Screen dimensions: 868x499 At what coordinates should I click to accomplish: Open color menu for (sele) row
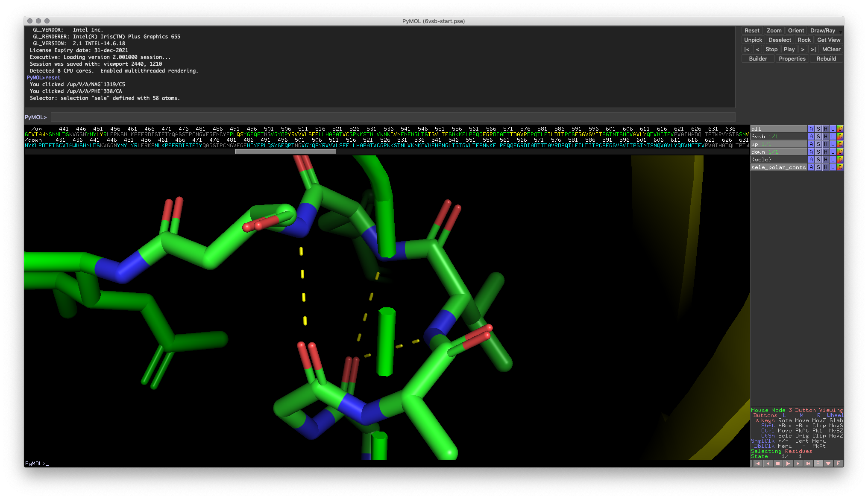coord(840,160)
